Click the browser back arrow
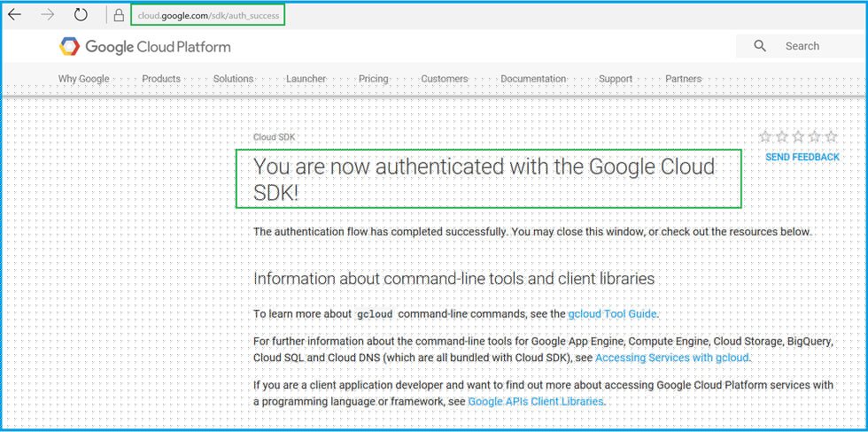 pos(14,15)
